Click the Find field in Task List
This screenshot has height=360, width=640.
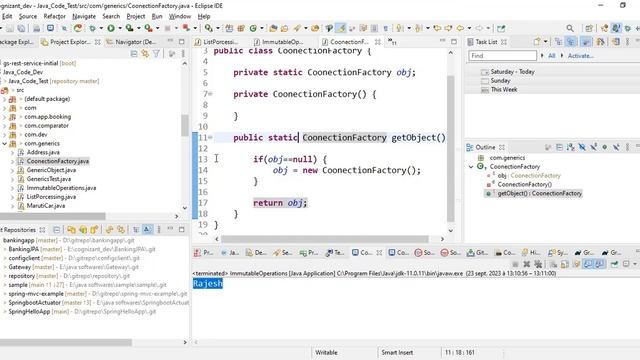(x=502, y=56)
